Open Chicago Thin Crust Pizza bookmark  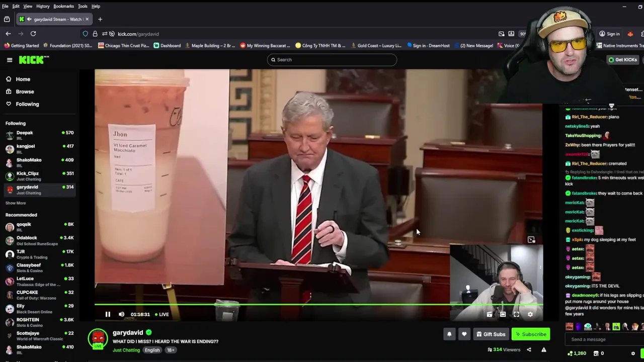pyautogui.click(x=124, y=45)
